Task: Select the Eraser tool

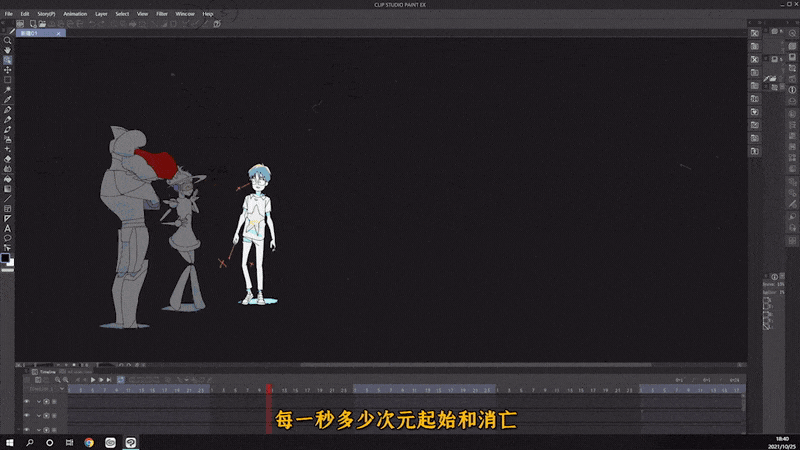Action: (7, 159)
